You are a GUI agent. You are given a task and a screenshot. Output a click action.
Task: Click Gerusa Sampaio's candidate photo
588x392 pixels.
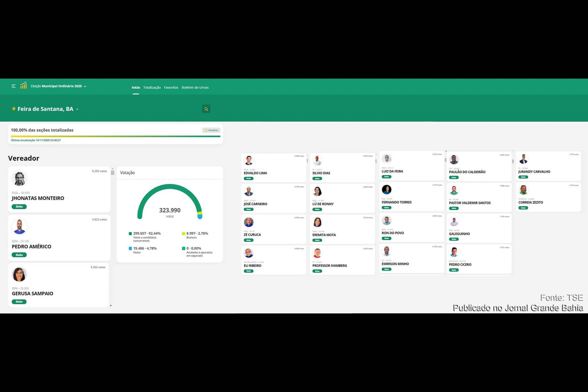pos(19,274)
